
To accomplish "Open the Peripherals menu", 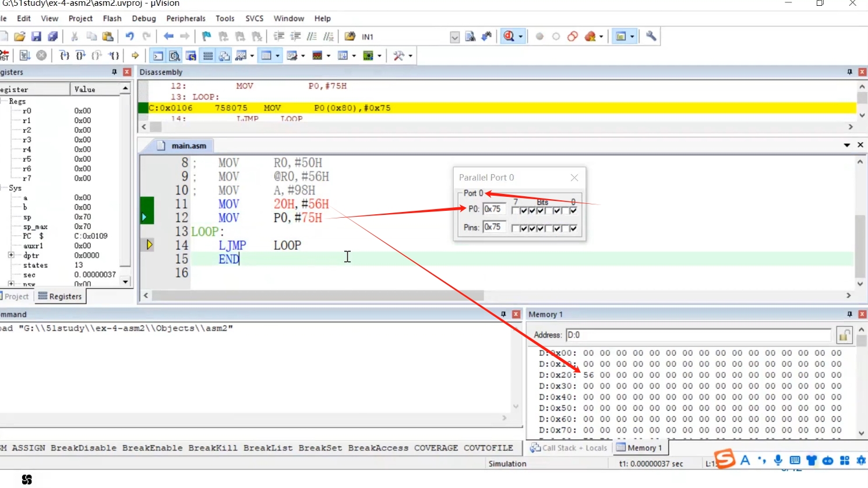I will 186,19.
